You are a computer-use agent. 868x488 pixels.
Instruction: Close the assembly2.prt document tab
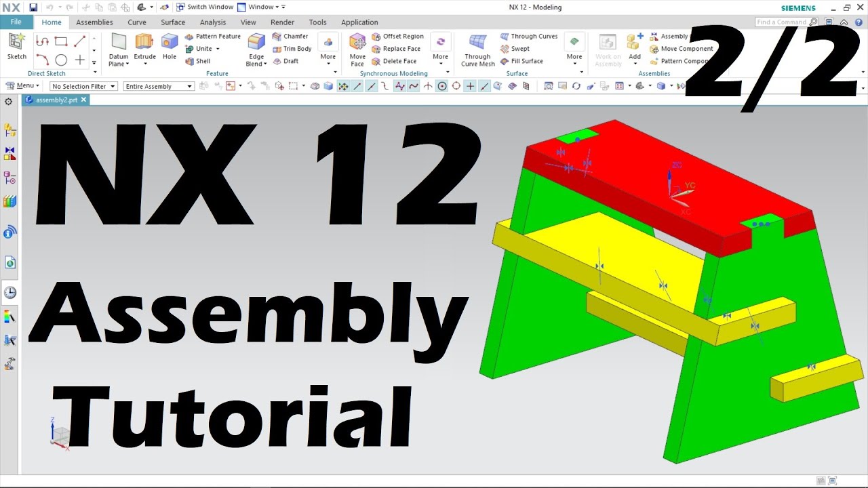(x=83, y=100)
